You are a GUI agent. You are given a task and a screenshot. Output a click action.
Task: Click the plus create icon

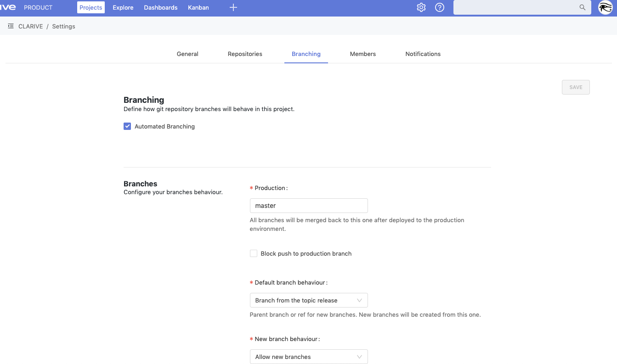point(233,7)
